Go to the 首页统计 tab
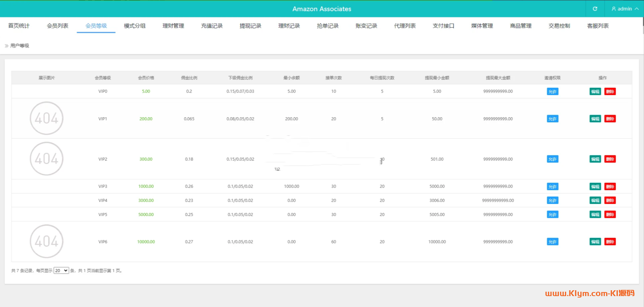Screen dimensions: 644x307 (19, 26)
